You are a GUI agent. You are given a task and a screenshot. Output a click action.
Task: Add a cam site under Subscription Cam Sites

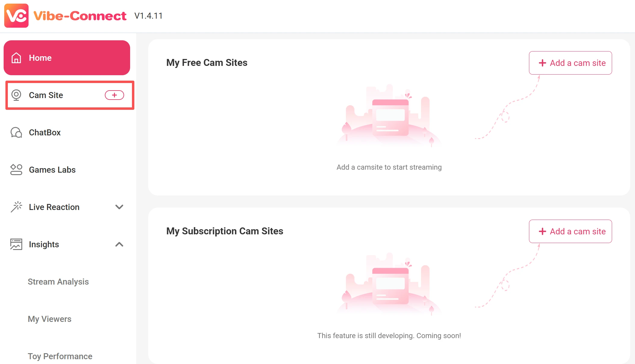click(x=570, y=231)
